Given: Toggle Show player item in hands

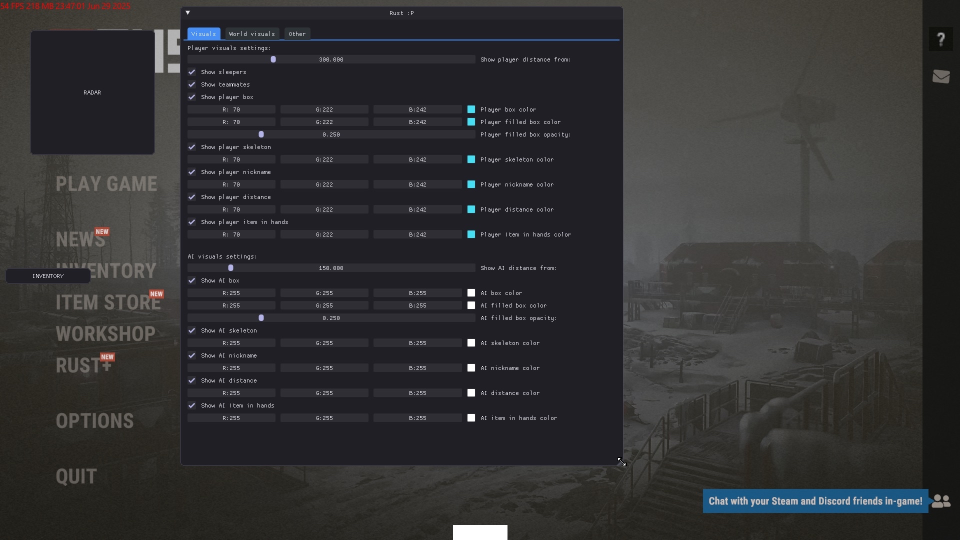Looking at the screenshot, I should (192, 222).
